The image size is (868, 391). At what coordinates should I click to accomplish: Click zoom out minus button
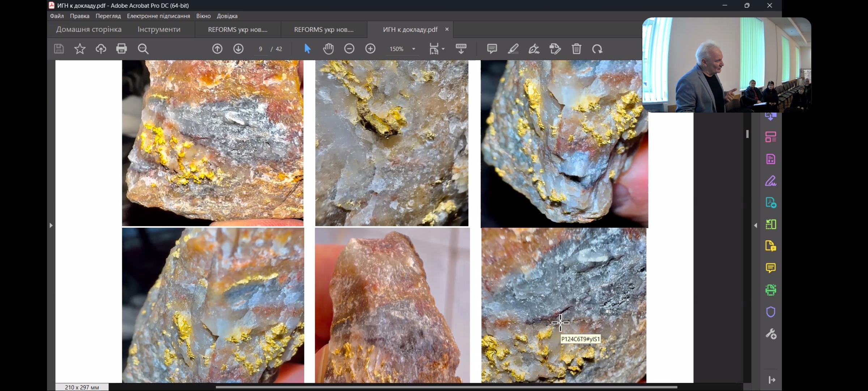pyautogui.click(x=349, y=49)
